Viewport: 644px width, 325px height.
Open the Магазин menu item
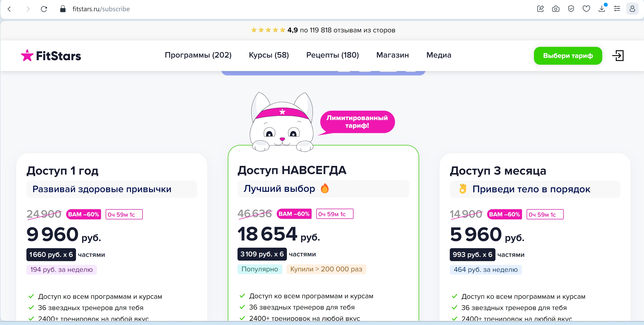coord(393,55)
